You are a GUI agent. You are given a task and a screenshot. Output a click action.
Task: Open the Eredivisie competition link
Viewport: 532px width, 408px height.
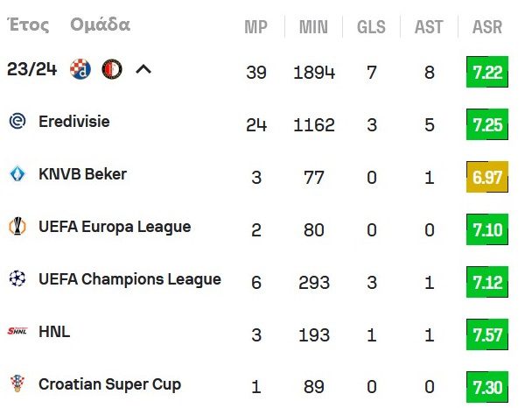(x=74, y=122)
